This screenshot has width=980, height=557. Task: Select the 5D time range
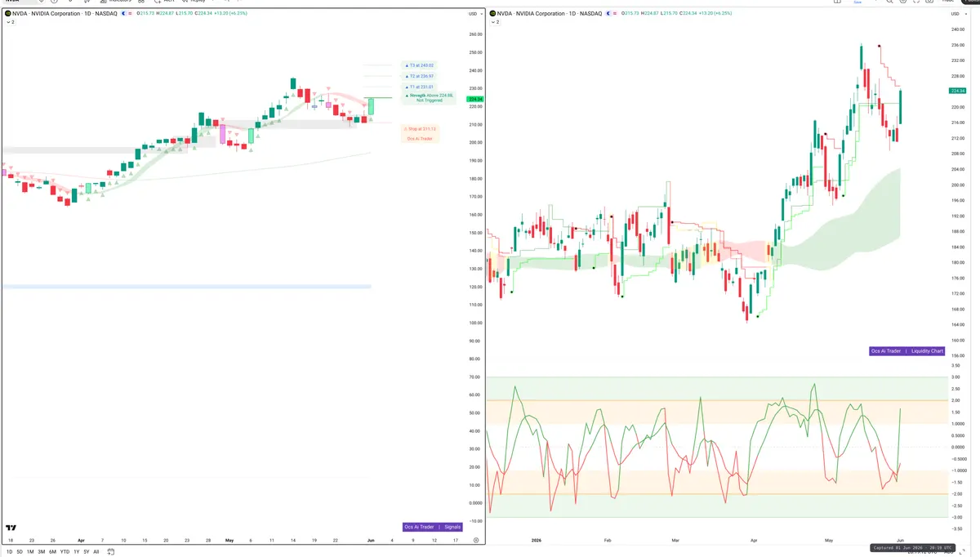pyautogui.click(x=20, y=552)
